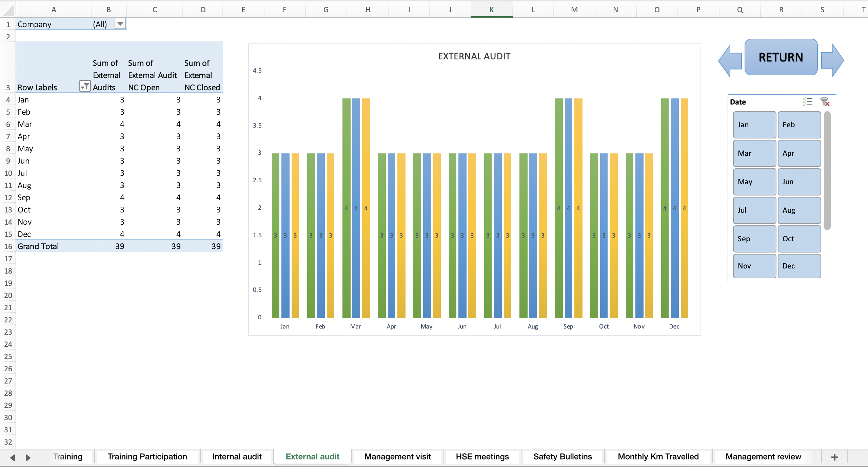This screenshot has height=467, width=868.
Task: Select Jan in the Date slicer
Action: click(x=754, y=125)
